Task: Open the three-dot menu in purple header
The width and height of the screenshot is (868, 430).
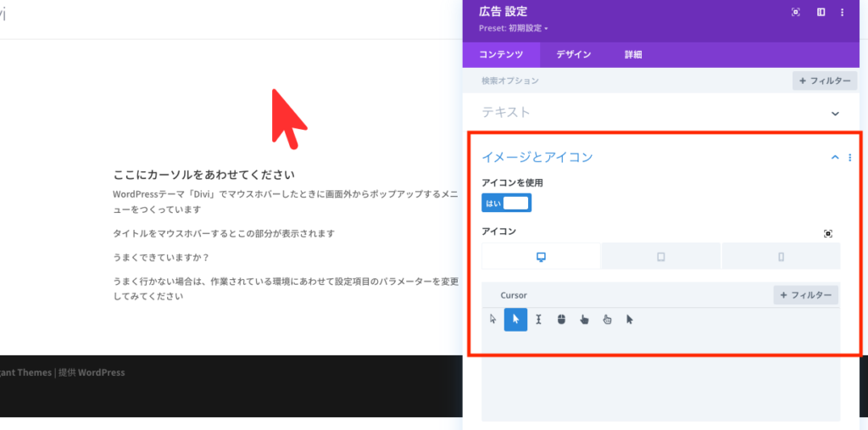Action: click(x=843, y=12)
